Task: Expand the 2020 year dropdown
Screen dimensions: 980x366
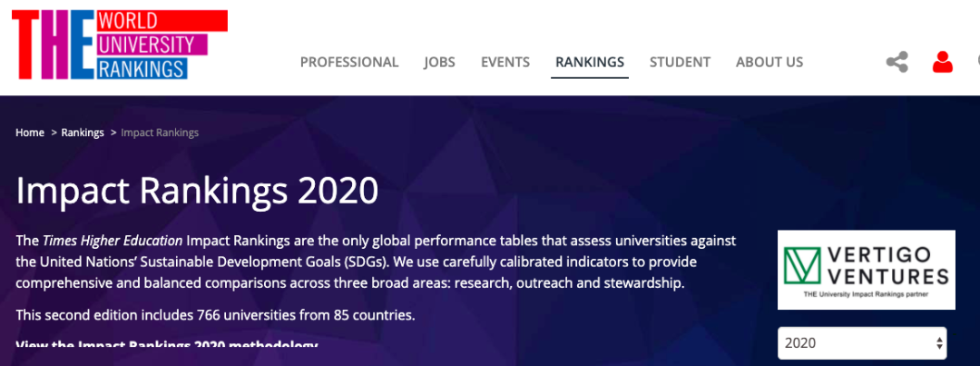Action: point(861,343)
